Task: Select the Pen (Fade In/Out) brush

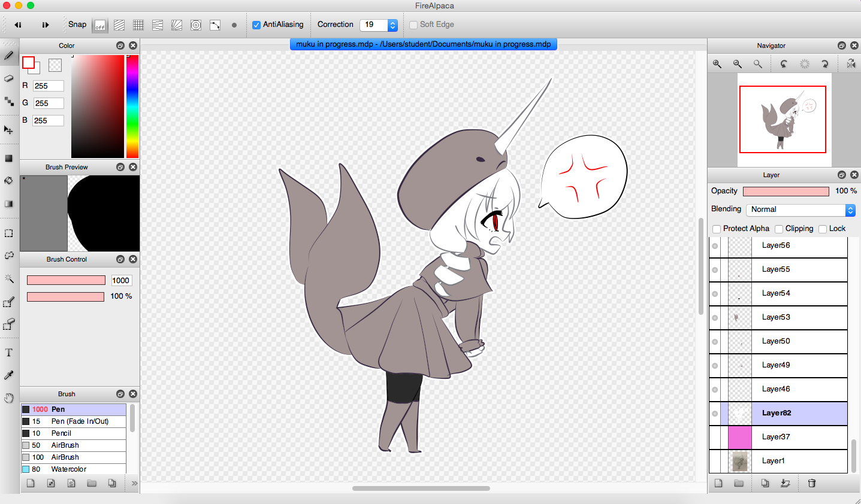Action: (74, 421)
